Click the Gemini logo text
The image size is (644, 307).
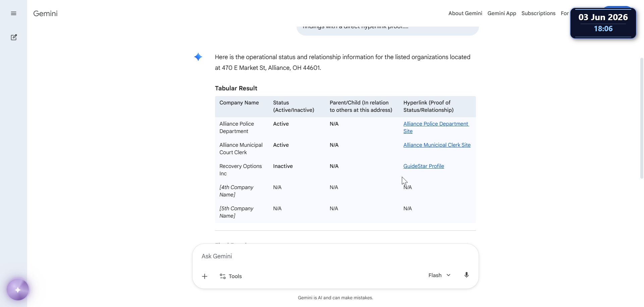[x=45, y=13]
